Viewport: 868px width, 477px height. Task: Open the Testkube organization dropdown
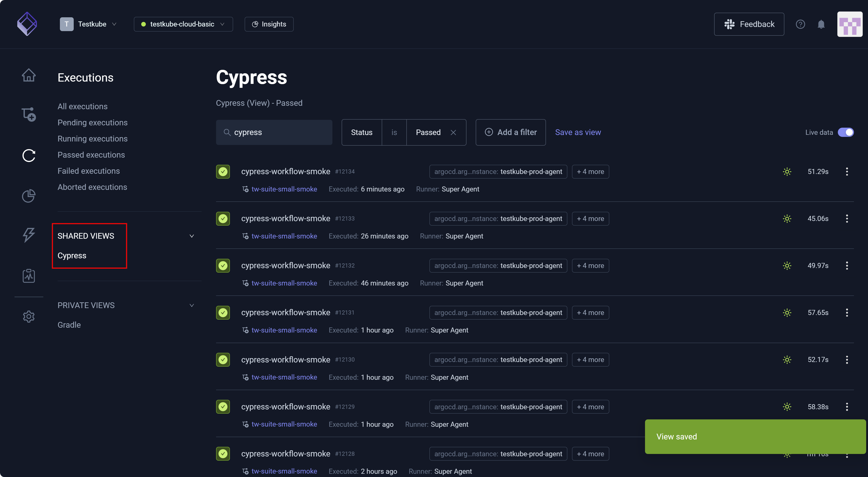(88, 24)
